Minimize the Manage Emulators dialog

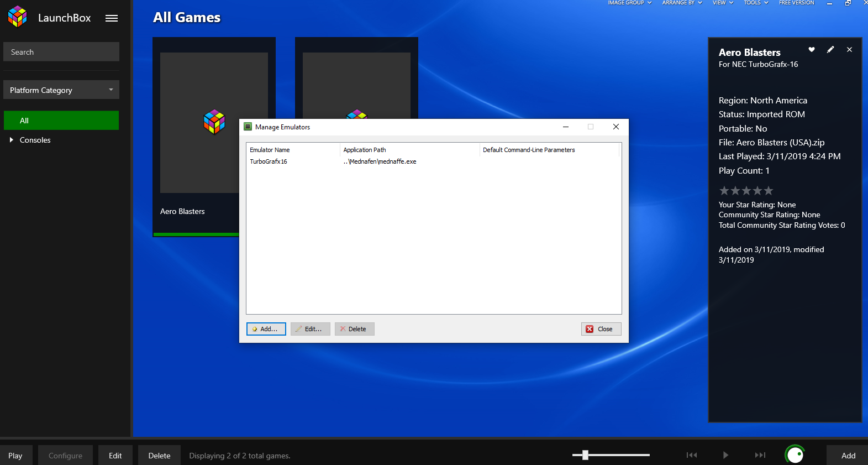pyautogui.click(x=566, y=127)
